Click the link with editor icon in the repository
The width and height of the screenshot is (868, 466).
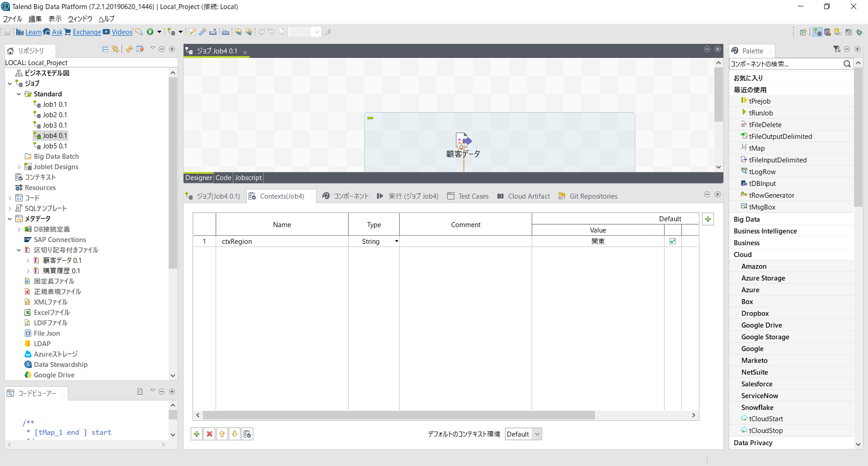point(115,49)
